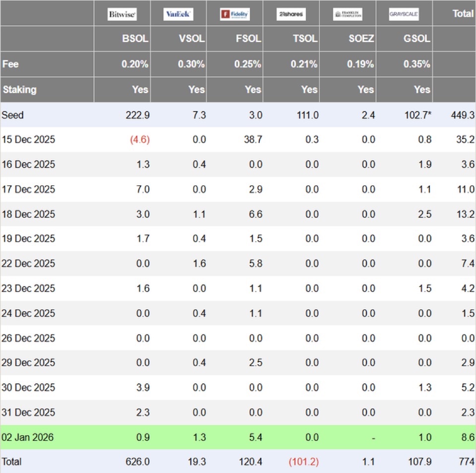Click the 0.19% SOEZ fee cell
The height and width of the screenshot is (473, 476).
360,64
